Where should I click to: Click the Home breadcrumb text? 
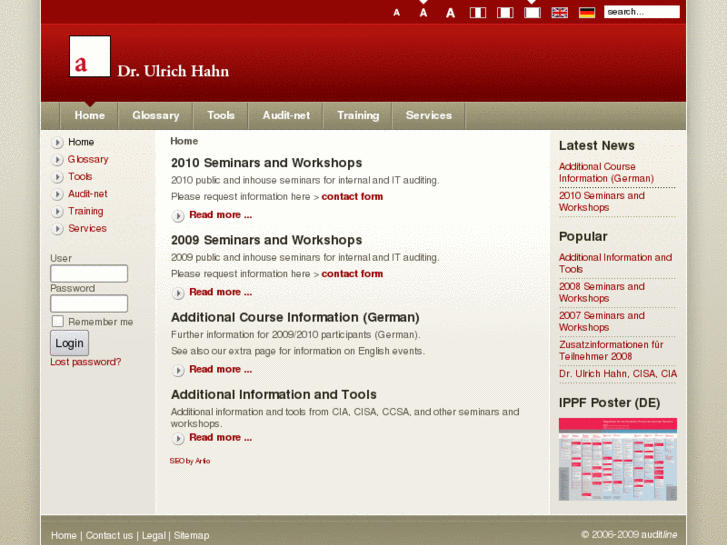(x=184, y=141)
